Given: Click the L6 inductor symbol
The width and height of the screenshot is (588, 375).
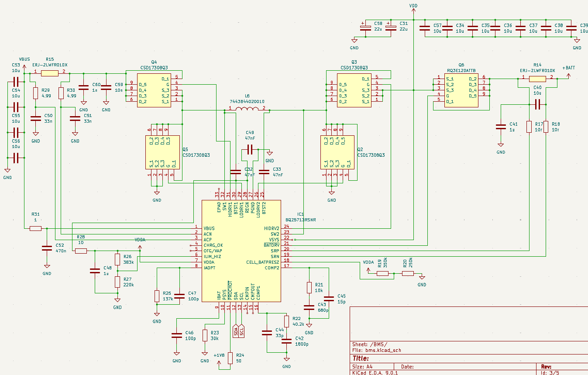Looking at the screenshot, I should [x=248, y=108].
